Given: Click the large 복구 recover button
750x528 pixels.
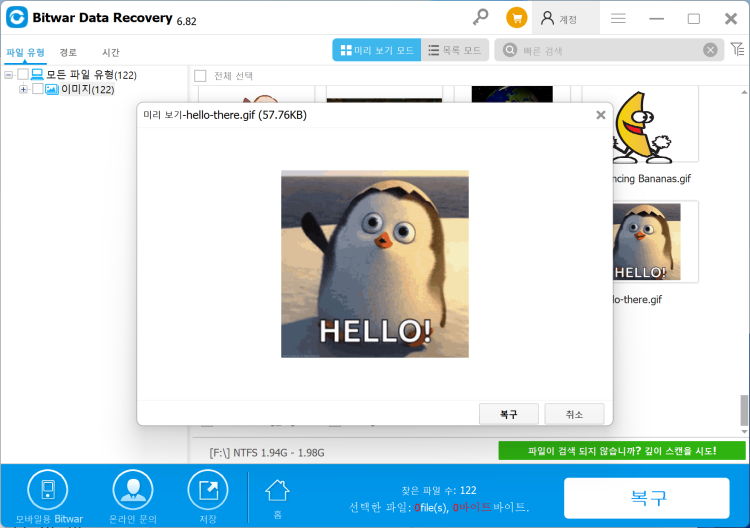Looking at the screenshot, I should click(647, 498).
